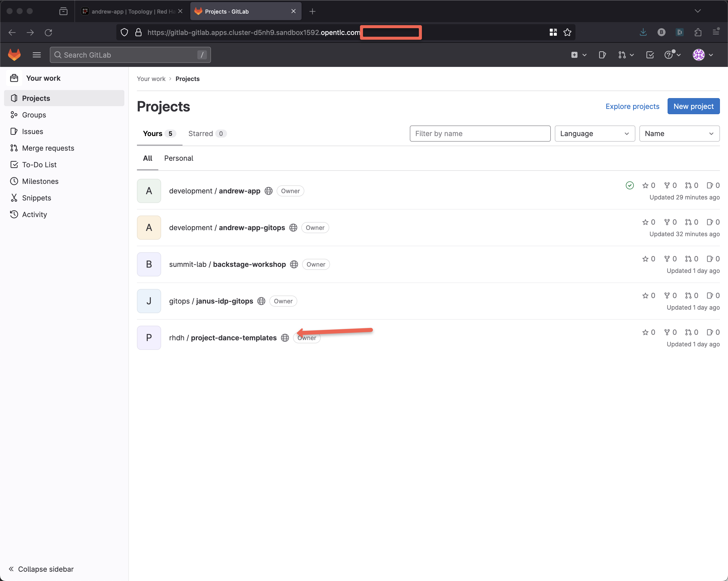This screenshot has height=581, width=728.
Task: Expand the Language filter dropdown
Action: click(x=594, y=134)
